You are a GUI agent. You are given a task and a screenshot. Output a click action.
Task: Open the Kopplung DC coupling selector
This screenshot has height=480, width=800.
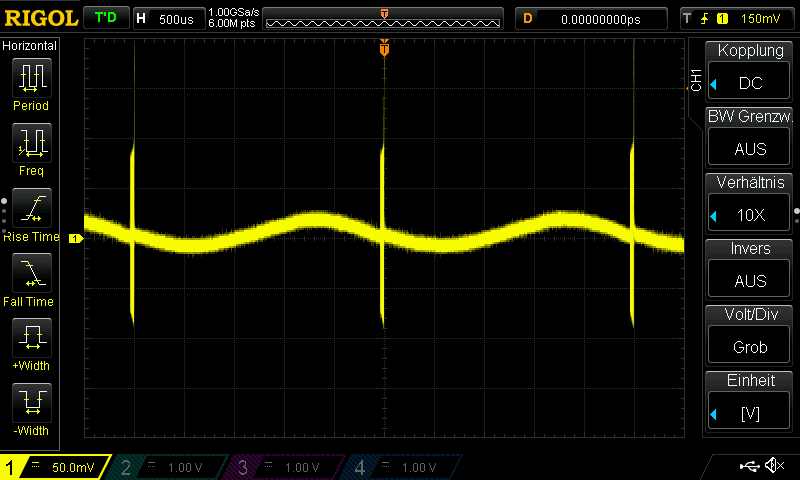click(x=750, y=72)
